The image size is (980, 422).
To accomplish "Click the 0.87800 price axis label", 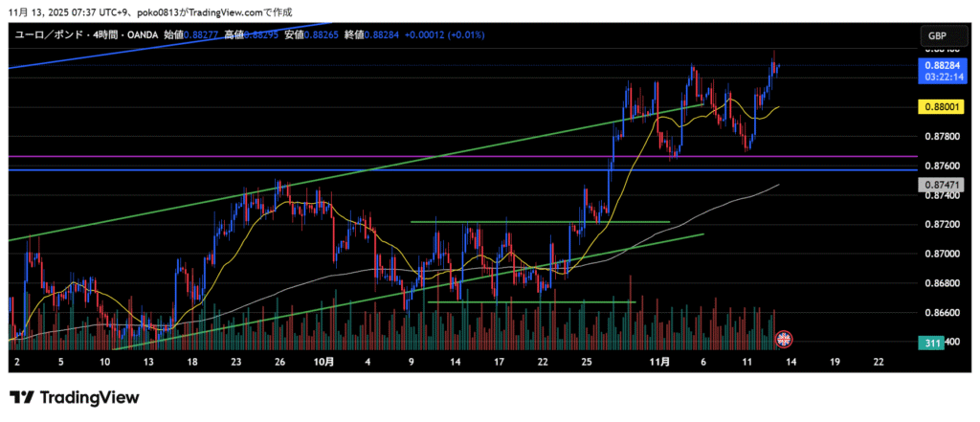I will (936, 136).
